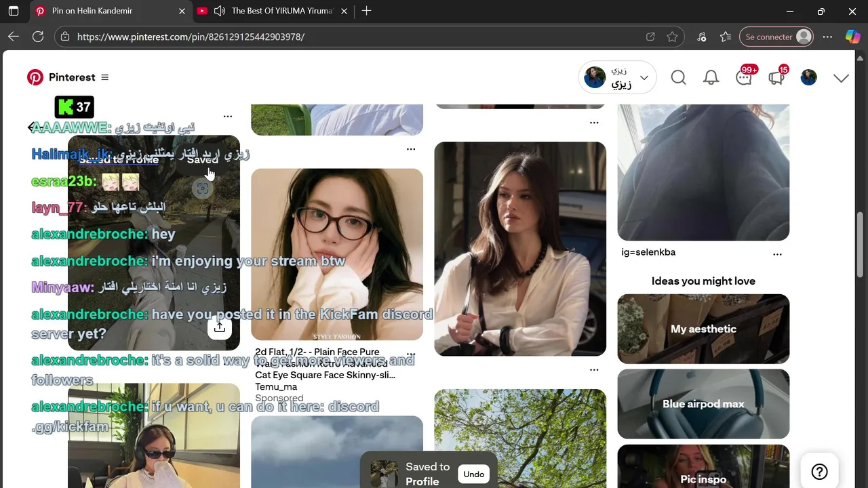Image resolution: width=868 pixels, height=488 pixels.
Task: Click the browser back button
Action: point(14,37)
